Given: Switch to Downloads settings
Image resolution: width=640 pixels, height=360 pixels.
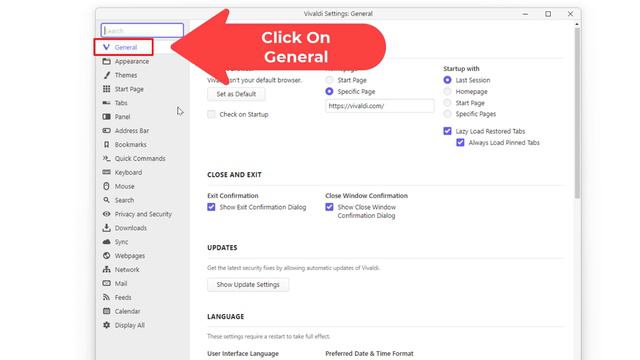Looking at the screenshot, I should [x=131, y=228].
